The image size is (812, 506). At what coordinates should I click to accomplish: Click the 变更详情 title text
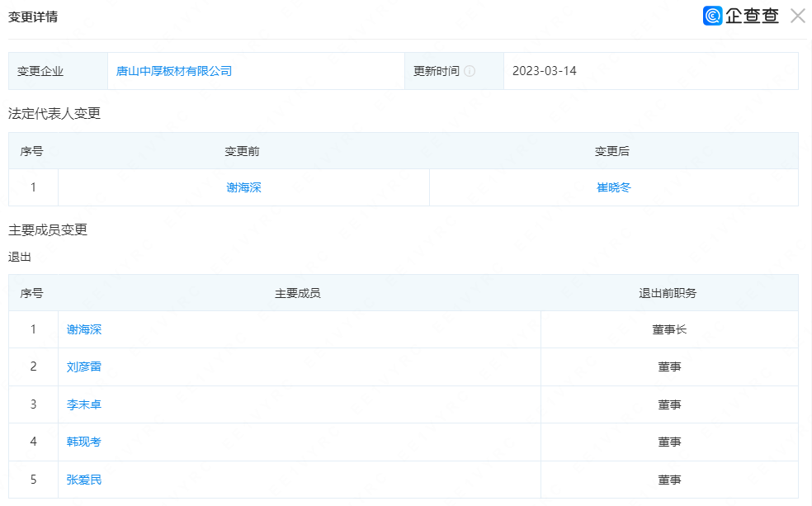point(33,17)
